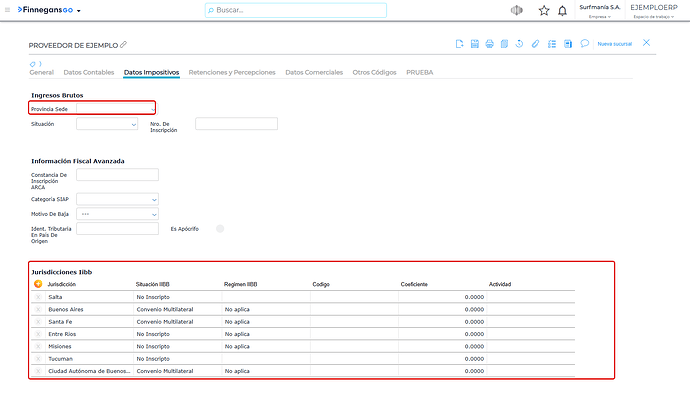Click the Ident. Tributaria En País De Origen field
Viewport: 690px width, 402px height.
[x=117, y=229]
